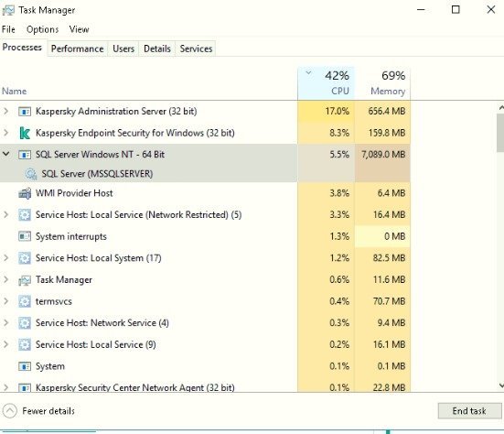The image size is (504, 434).
Task: Switch to the Performance tab
Action: tap(78, 49)
